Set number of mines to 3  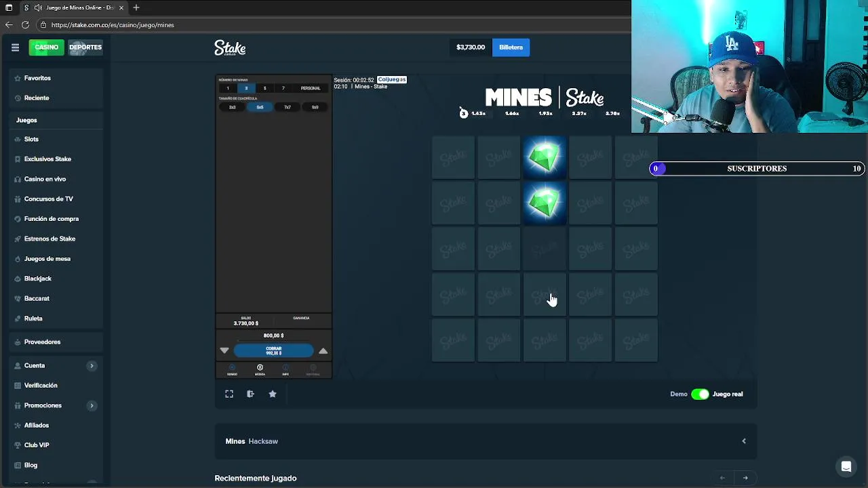[246, 88]
